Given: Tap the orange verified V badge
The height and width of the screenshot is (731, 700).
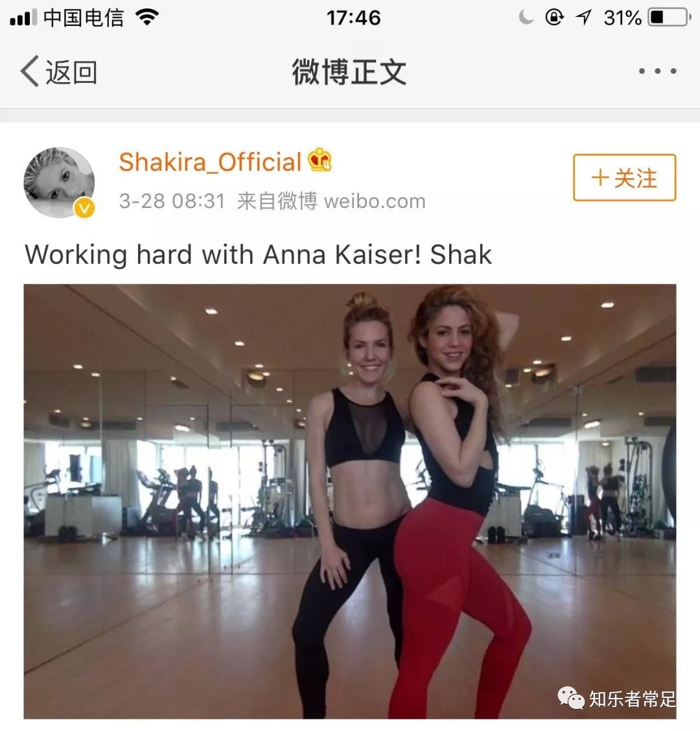Looking at the screenshot, I should 84,208.
